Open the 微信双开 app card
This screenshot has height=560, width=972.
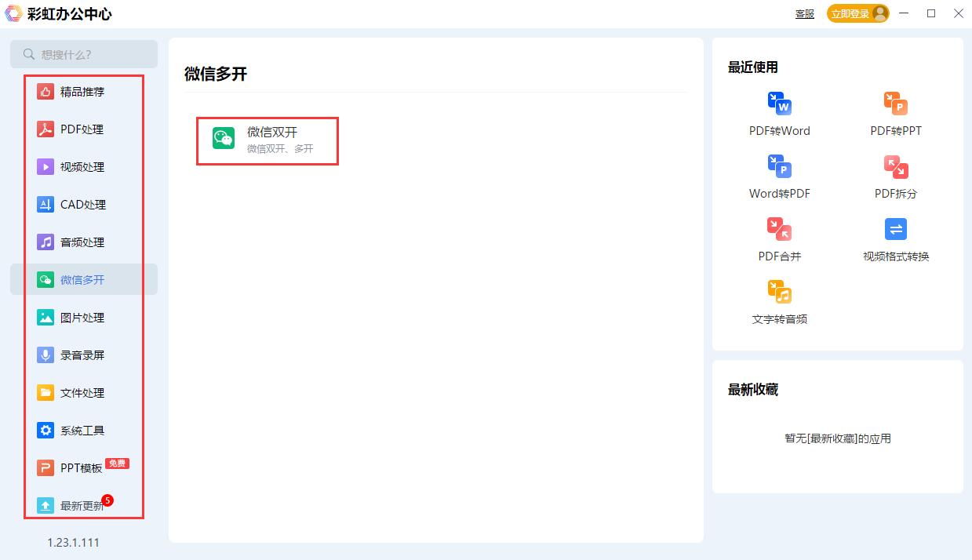click(x=267, y=141)
